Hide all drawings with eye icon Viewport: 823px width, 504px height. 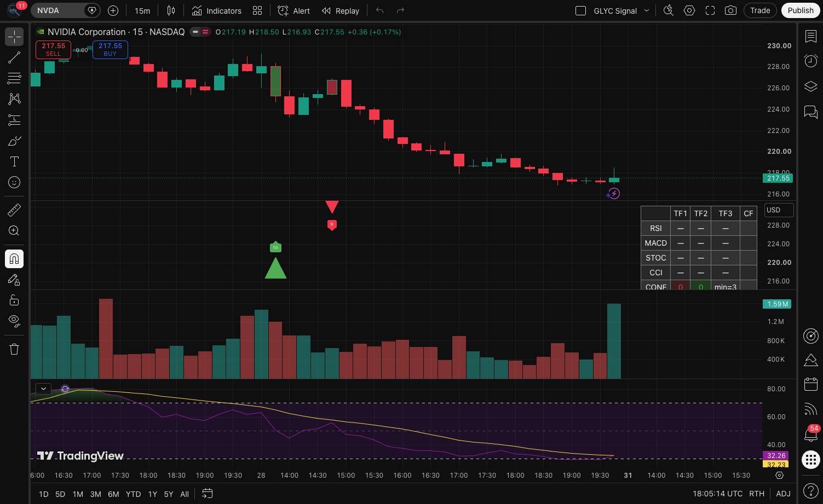pyautogui.click(x=14, y=321)
